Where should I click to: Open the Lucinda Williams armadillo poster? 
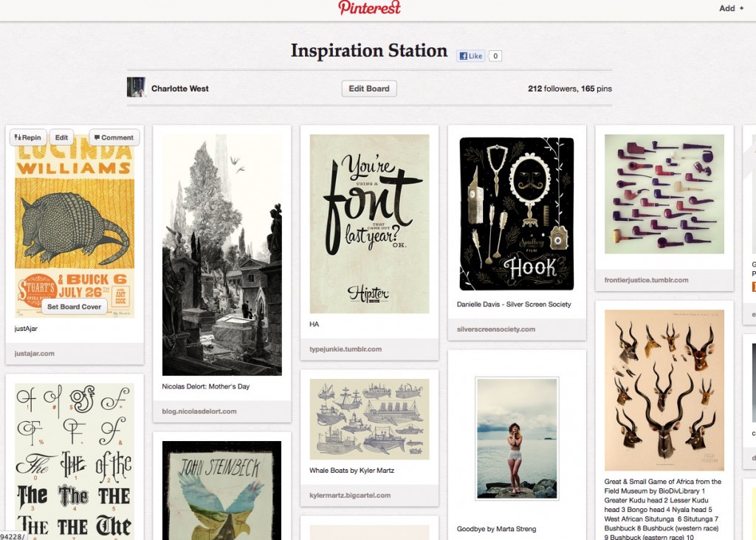[75, 226]
